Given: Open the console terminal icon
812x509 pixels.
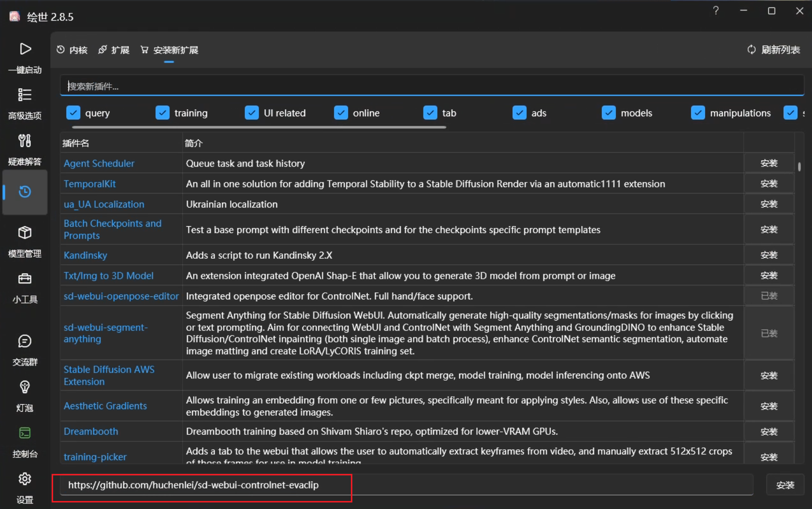Looking at the screenshot, I should pos(25,433).
